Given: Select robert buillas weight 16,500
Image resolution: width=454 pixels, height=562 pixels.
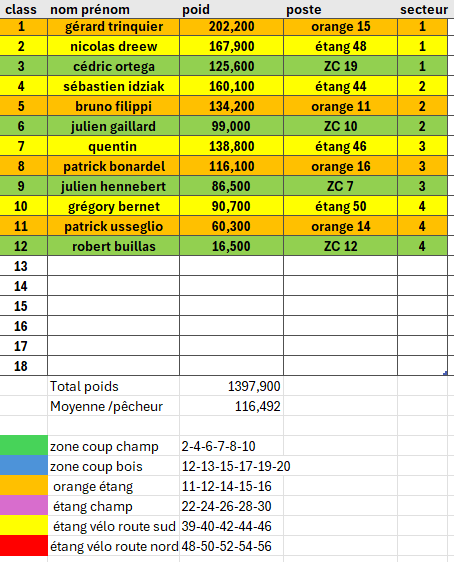Looking at the screenshot, I should tap(231, 246).
